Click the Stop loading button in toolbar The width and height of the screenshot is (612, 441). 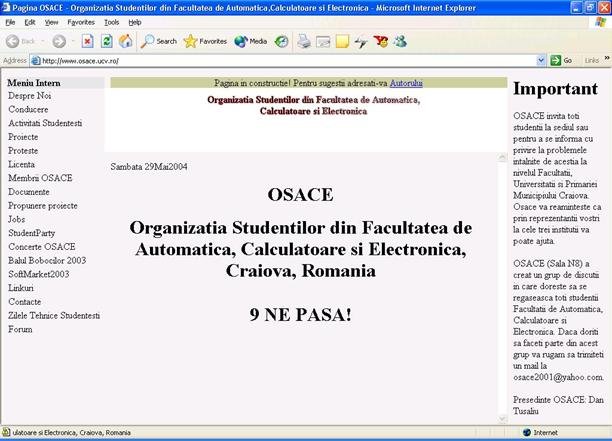(x=87, y=41)
